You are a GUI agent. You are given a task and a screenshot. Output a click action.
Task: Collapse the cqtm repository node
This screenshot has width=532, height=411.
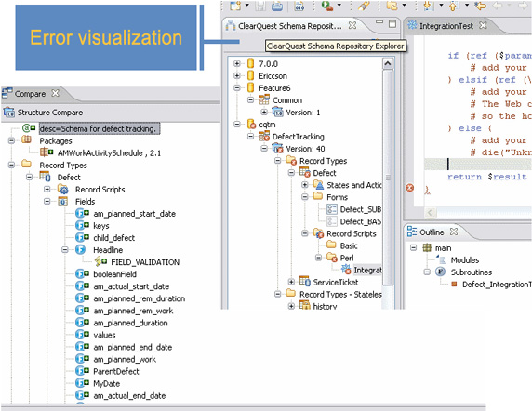click(x=237, y=124)
